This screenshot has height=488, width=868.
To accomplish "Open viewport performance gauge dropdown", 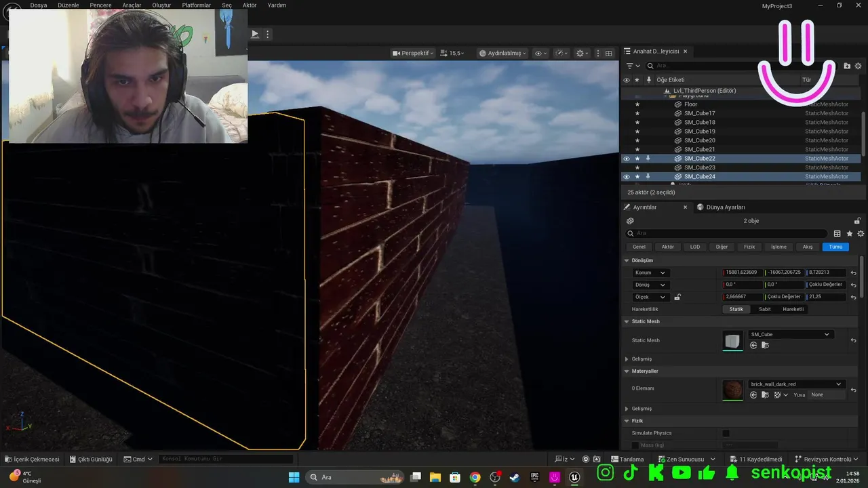I will click(x=561, y=53).
